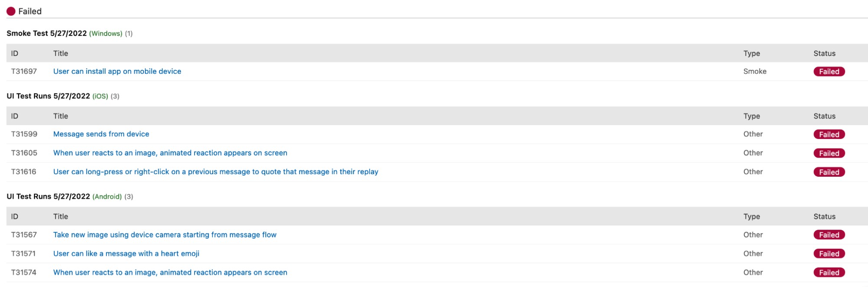The width and height of the screenshot is (868, 287).
Task: Click the Failed badge for test T31697
Action: pyautogui.click(x=828, y=72)
